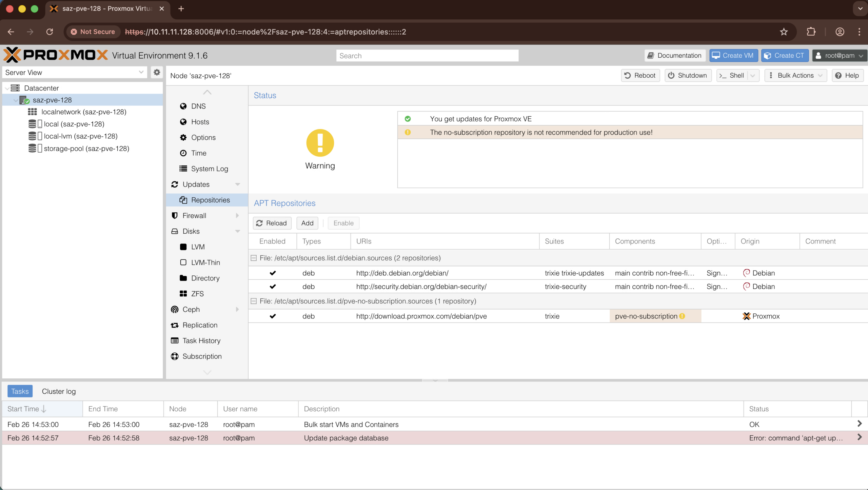
Task: Open the Ceph menu item
Action: [191, 309]
